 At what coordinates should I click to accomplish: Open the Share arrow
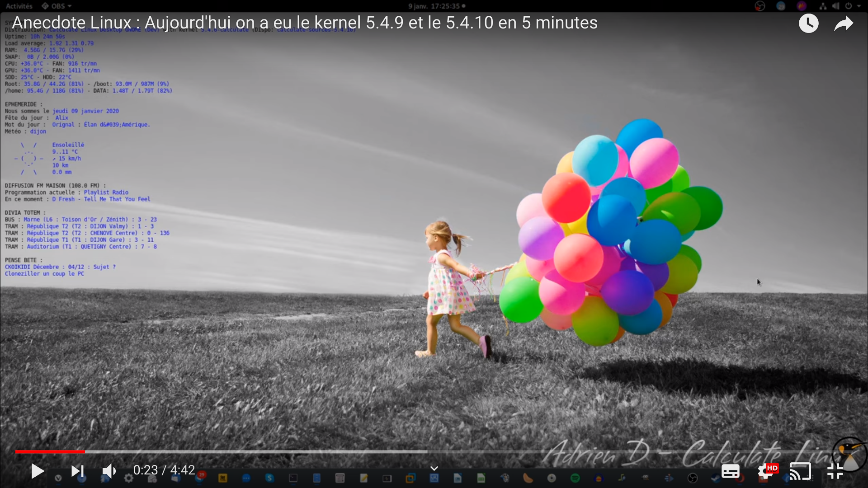[843, 23]
